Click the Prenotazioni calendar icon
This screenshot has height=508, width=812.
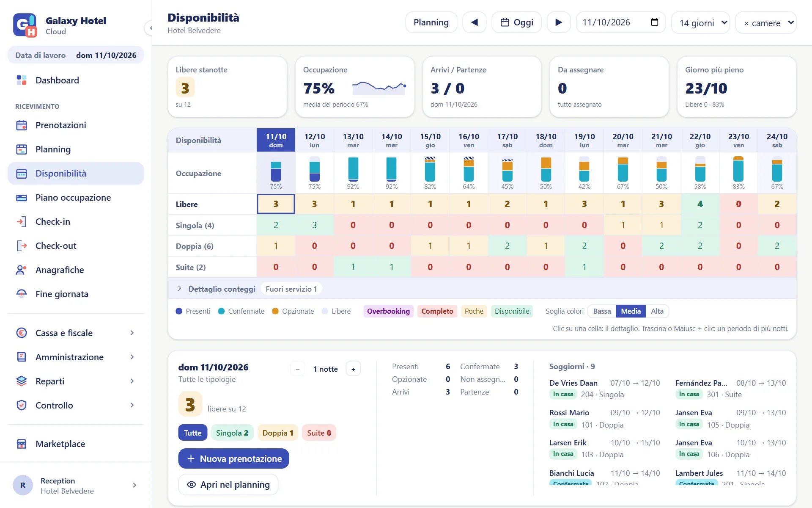pyautogui.click(x=22, y=125)
